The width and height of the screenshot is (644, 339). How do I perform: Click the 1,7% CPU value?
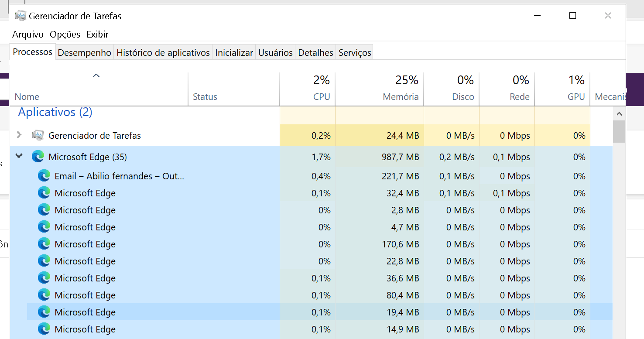(321, 157)
